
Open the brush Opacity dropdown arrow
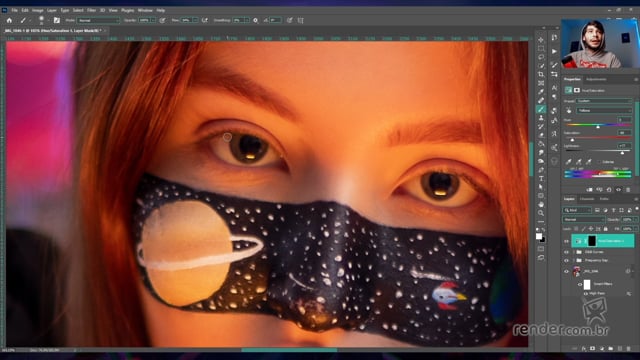point(153,20)
